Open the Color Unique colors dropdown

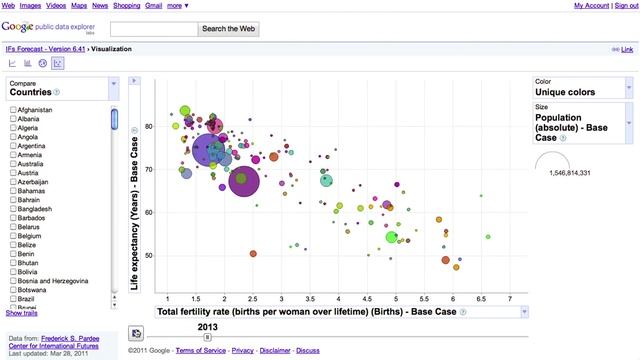coord(629,88)
